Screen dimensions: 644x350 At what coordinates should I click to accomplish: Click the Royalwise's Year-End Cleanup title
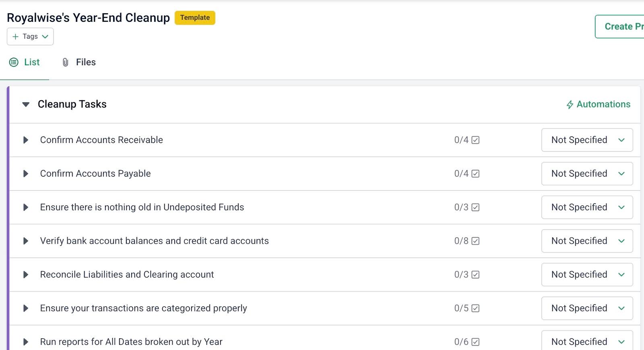pos(89,18)
